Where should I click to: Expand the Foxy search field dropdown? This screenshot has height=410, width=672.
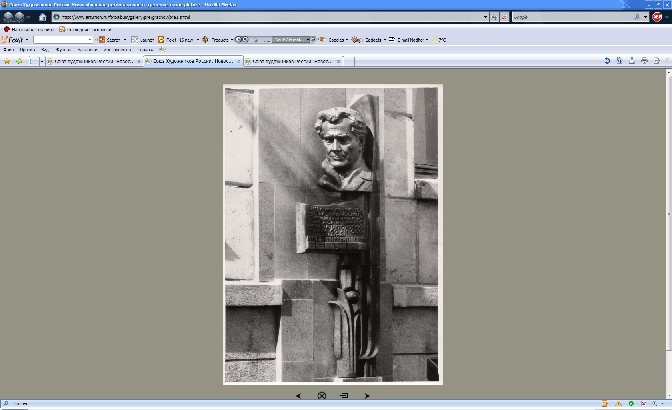tap(90, 40)
